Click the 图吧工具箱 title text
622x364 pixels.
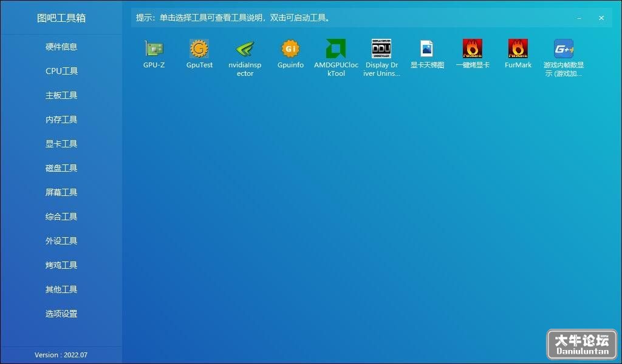pos(61,18)
